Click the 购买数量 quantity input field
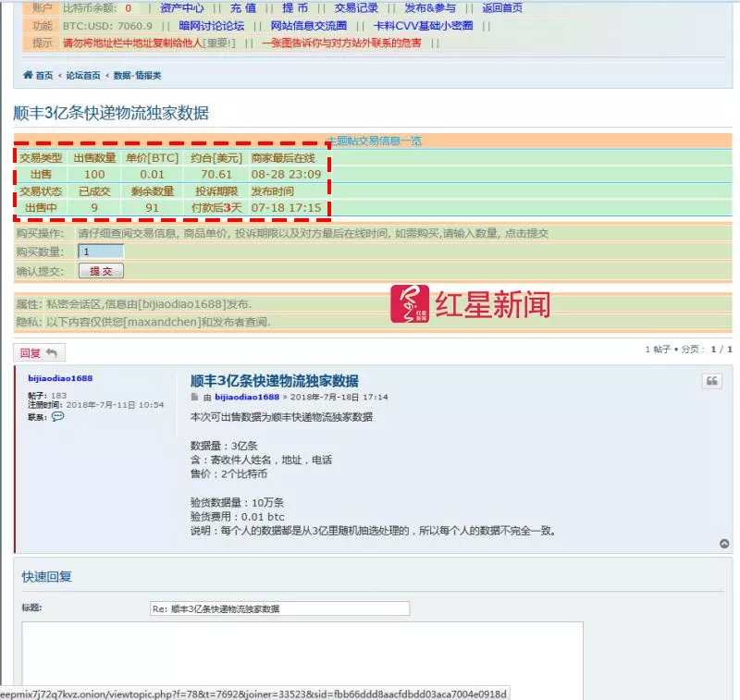This screenshot has height=700, width=740. (x=100, y=251)
